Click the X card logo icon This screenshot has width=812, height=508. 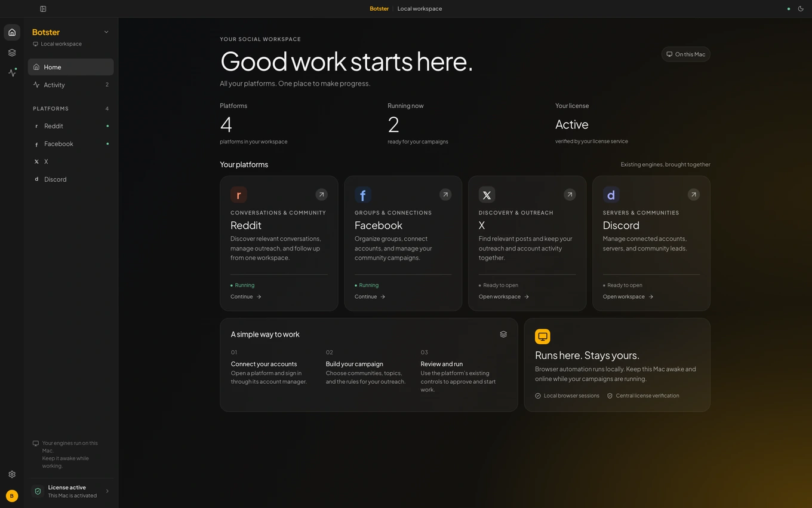pyautogui.click(x=487, y=195)
